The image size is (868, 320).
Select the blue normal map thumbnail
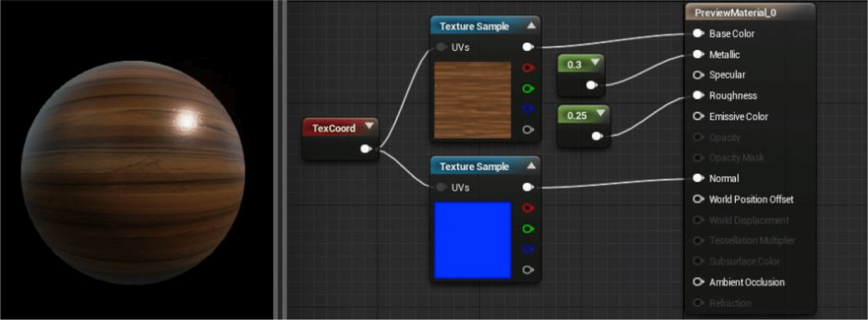point(472,240)
